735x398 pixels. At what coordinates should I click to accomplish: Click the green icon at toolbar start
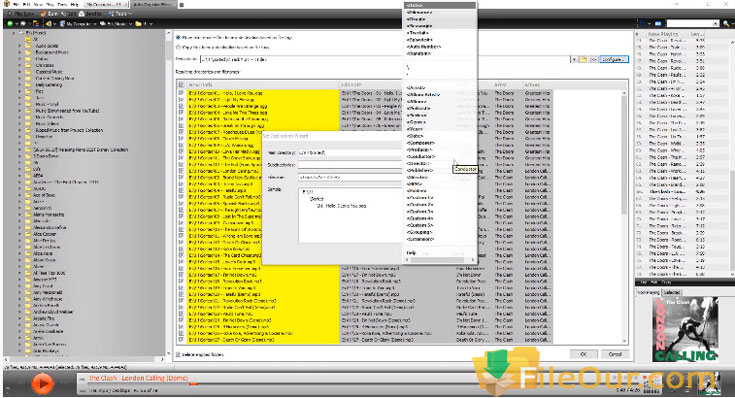click(x=10, y=23)
